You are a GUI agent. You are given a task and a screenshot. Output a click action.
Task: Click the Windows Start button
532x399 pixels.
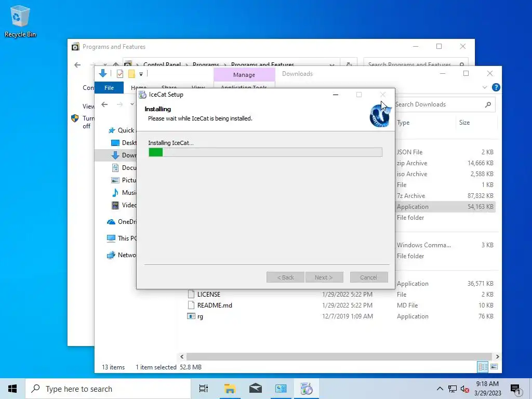click(x=12, y=389)
